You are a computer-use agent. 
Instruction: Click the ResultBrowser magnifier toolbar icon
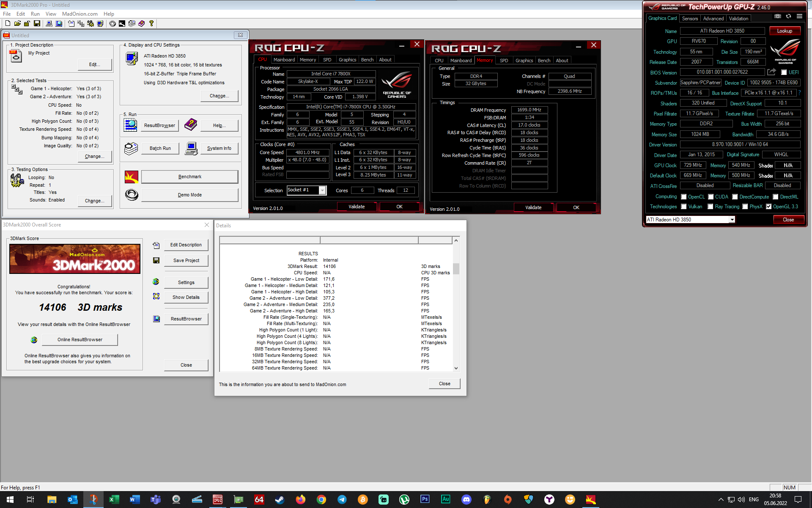[59, 24]
